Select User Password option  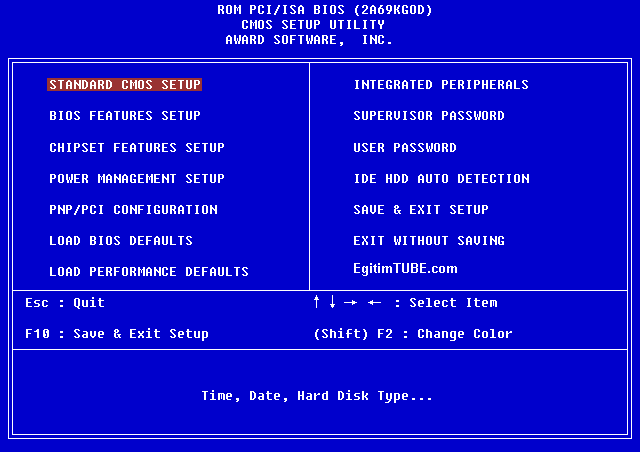[x=405, y=148]
